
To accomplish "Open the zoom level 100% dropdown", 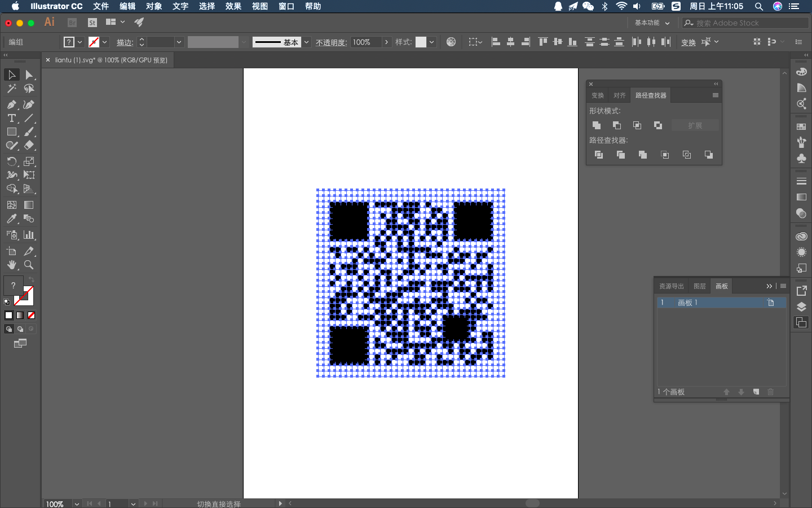I will 77,503.
